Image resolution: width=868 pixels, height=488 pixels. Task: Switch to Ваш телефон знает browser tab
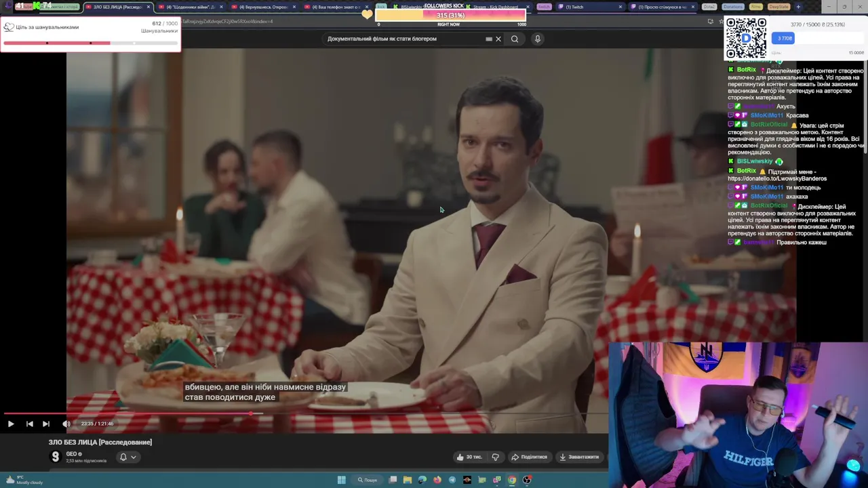(x=336, y=7)
